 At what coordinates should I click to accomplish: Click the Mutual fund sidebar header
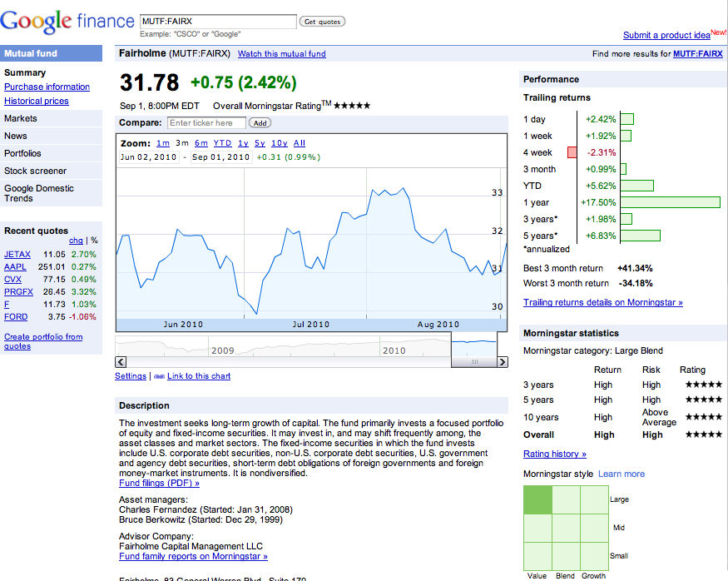coord(51,53)
